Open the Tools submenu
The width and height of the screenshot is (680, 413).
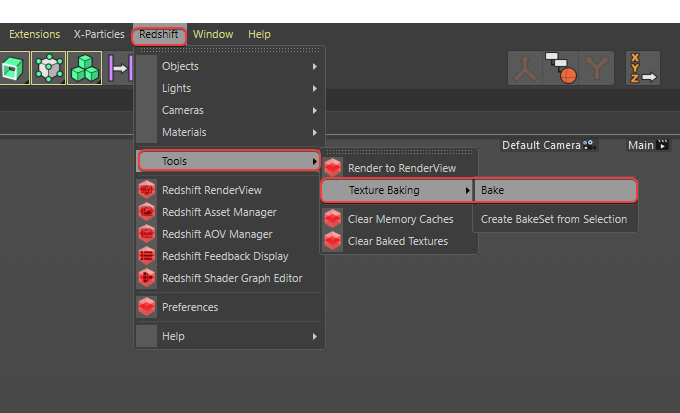click(x=229, y=161)
